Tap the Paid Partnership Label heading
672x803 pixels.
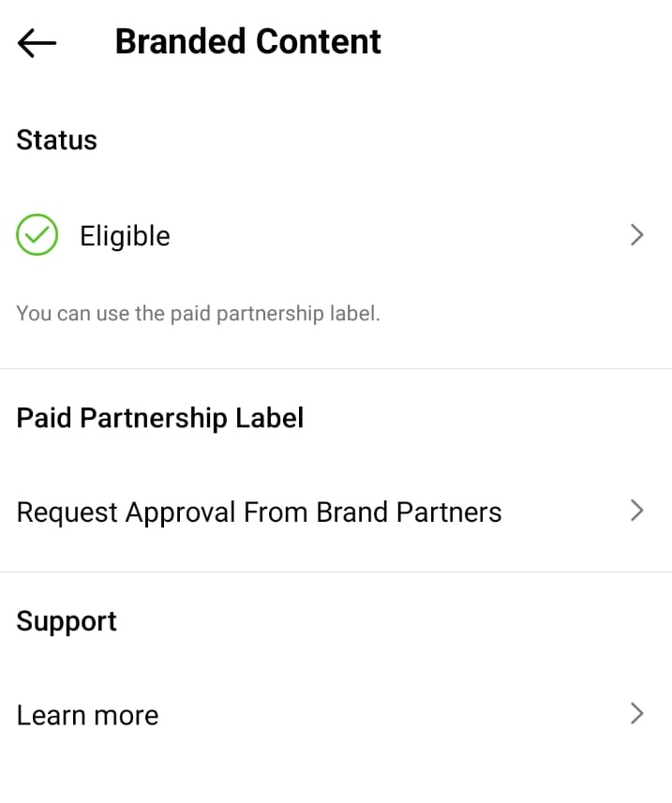point(160,418)
